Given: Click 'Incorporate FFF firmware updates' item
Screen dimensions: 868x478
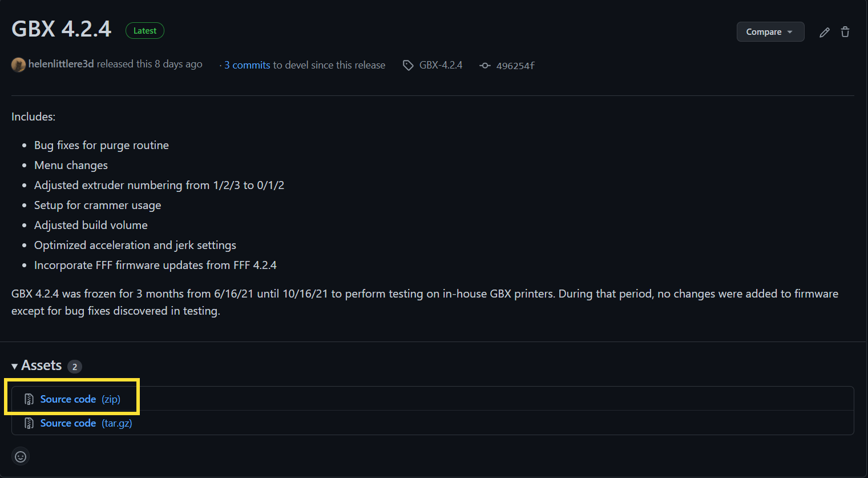Looking at the screenshot, I should (x=155, y=265).
